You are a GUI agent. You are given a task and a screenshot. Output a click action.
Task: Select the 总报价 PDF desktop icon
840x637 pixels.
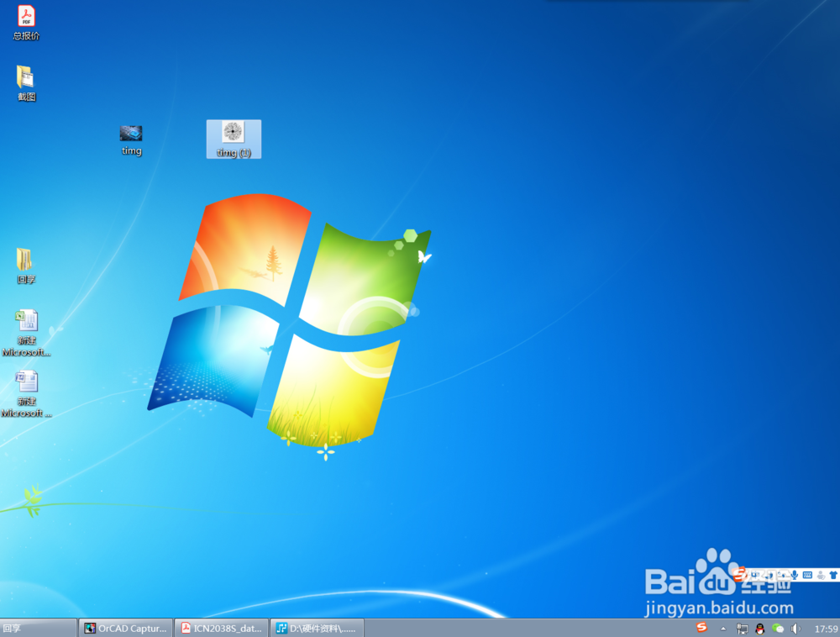coord(26,23)
